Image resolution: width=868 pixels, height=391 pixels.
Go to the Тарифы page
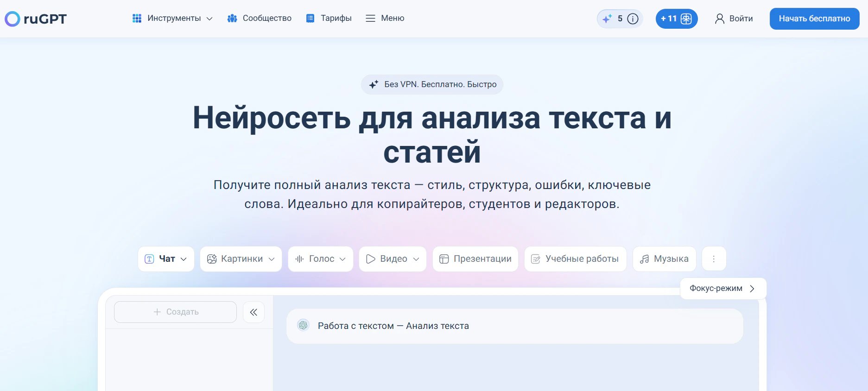point(329,19)
